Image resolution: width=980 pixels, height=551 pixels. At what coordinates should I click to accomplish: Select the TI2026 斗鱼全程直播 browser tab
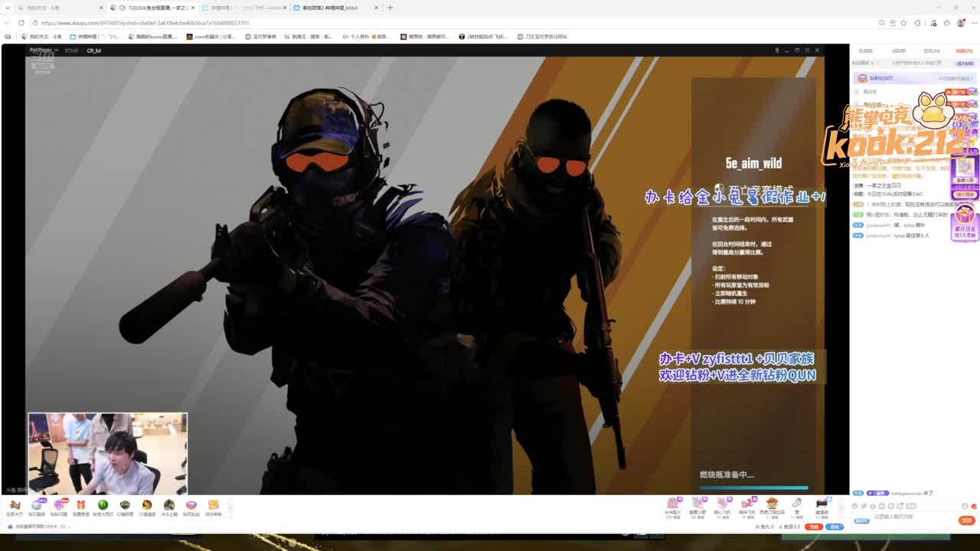[x=152, y=8]
